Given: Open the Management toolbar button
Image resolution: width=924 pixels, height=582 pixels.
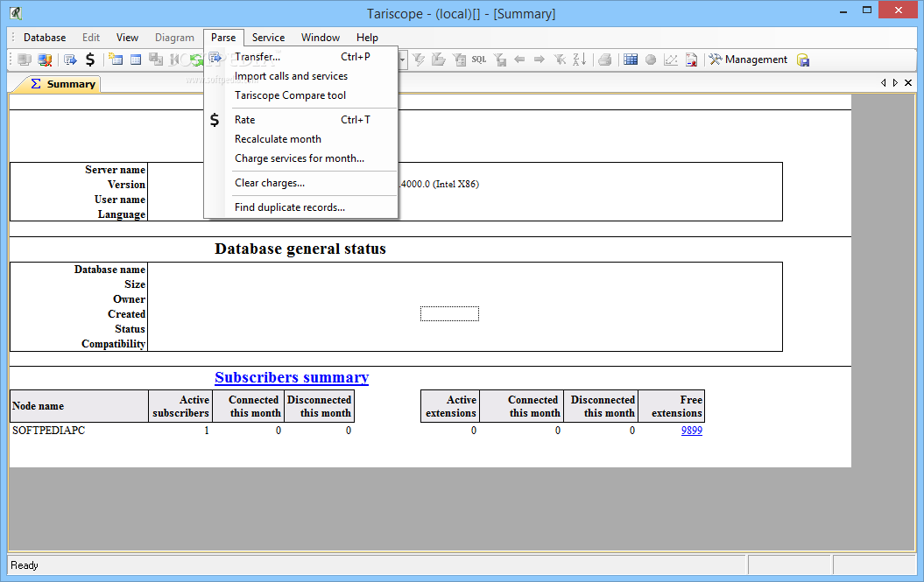Looking at the screenshot, I should [748, 60].
